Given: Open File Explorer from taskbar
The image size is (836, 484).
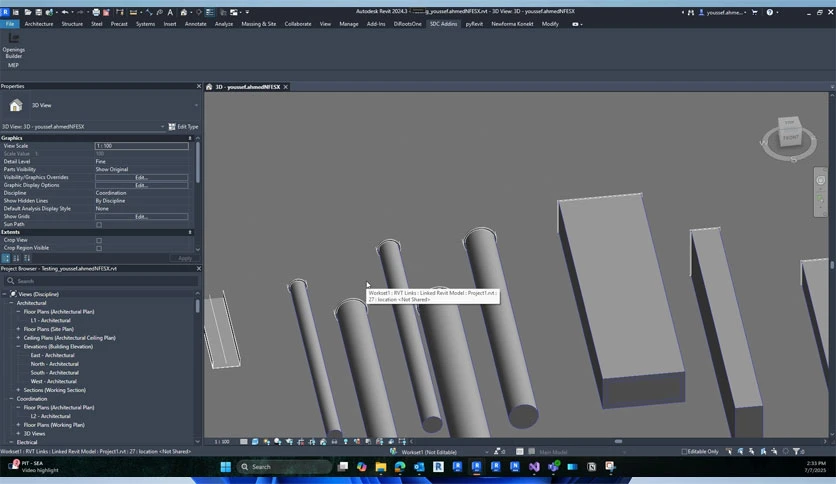Looking at the screenshot, I should point(381,467).
